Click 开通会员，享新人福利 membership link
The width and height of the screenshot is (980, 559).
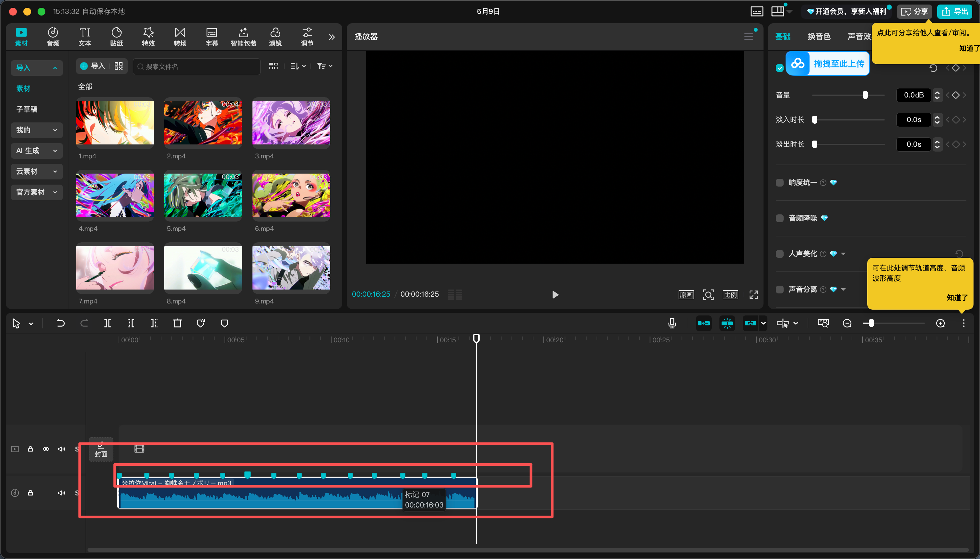click(x=846, y=12)
